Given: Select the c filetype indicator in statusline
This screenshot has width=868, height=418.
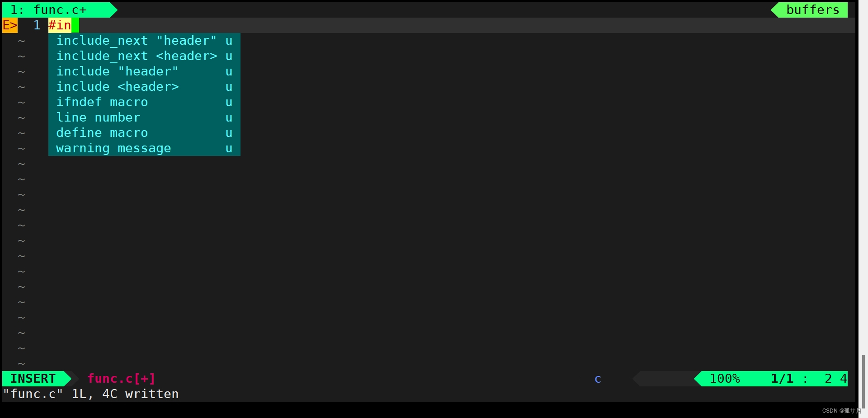Looking at the screenshot, I should pos(598,379).
